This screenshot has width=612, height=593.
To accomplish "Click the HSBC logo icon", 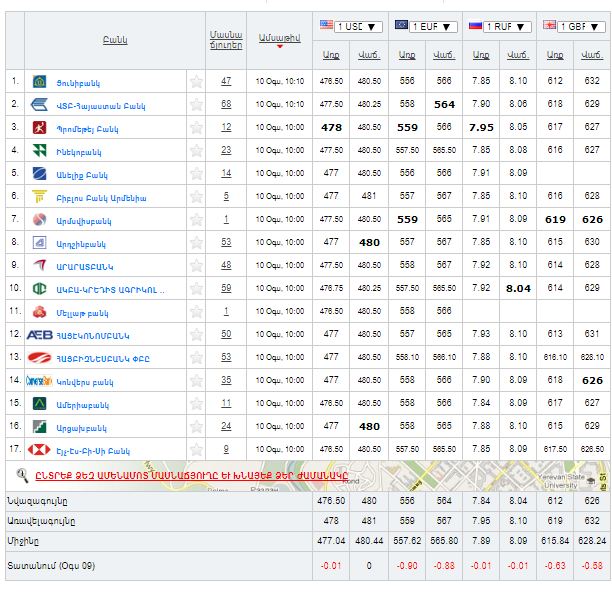I will [40, 449].
